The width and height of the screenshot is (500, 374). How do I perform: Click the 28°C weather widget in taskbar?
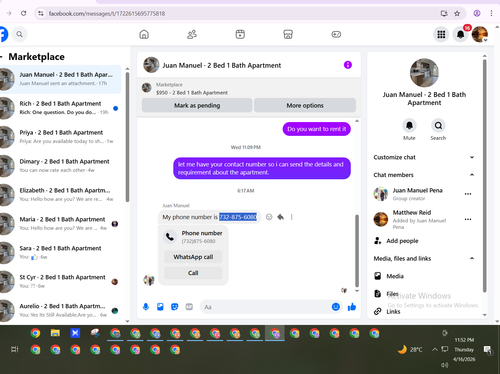410,349
